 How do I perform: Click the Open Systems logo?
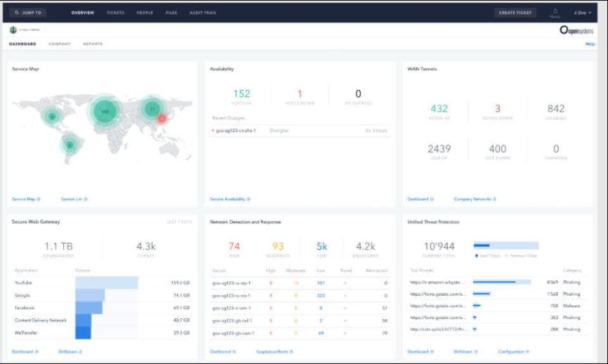[x=576, y=30]
